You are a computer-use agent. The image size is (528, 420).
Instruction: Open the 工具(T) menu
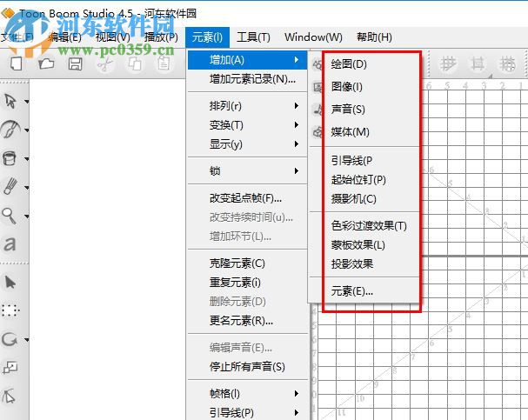253,37
